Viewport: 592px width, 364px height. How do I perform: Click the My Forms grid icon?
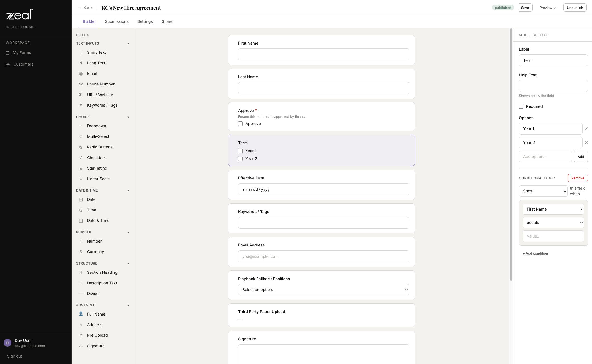(x=8, y=53)
